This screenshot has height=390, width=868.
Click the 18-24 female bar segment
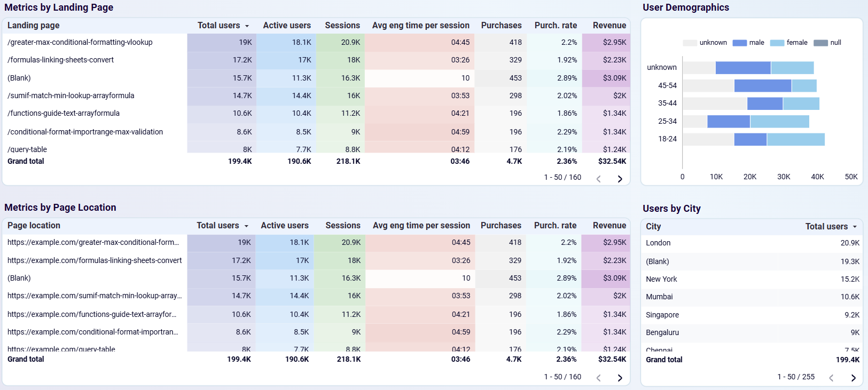pos(795,139)
